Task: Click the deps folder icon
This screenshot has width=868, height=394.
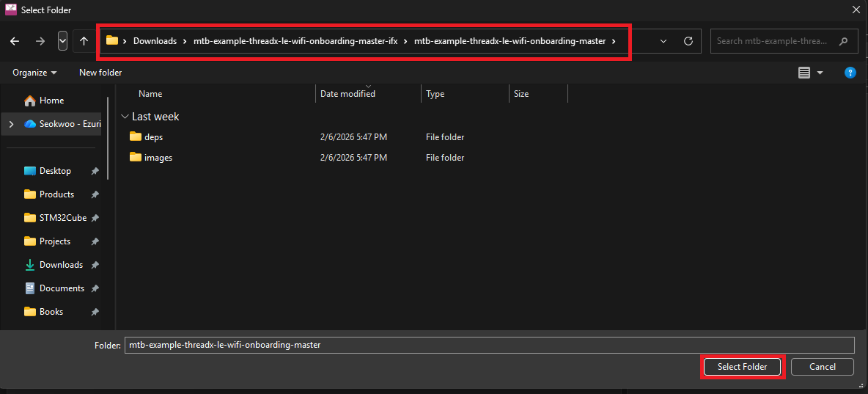Action: click(135, 137)
